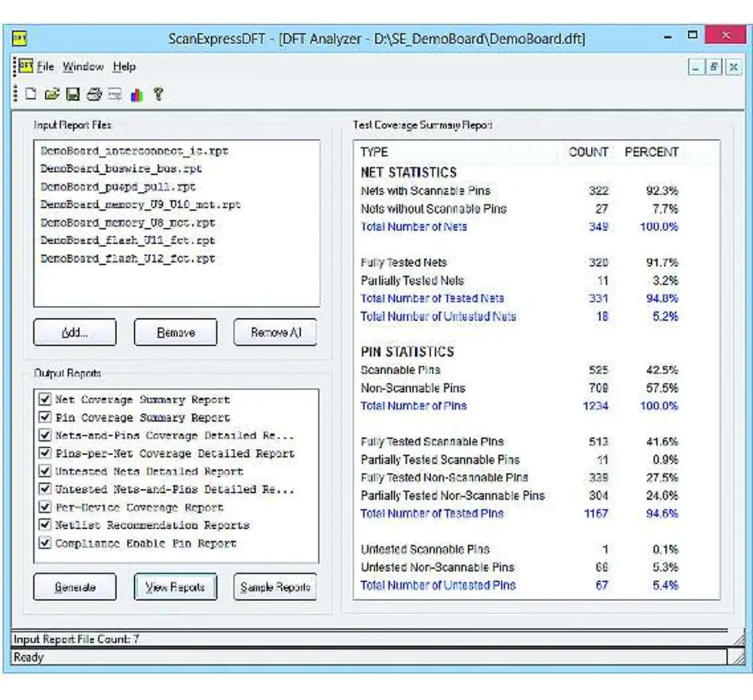Click the DFT document icon in menu bar
Screen dimensions: 753x700
(x=25, y=66)
